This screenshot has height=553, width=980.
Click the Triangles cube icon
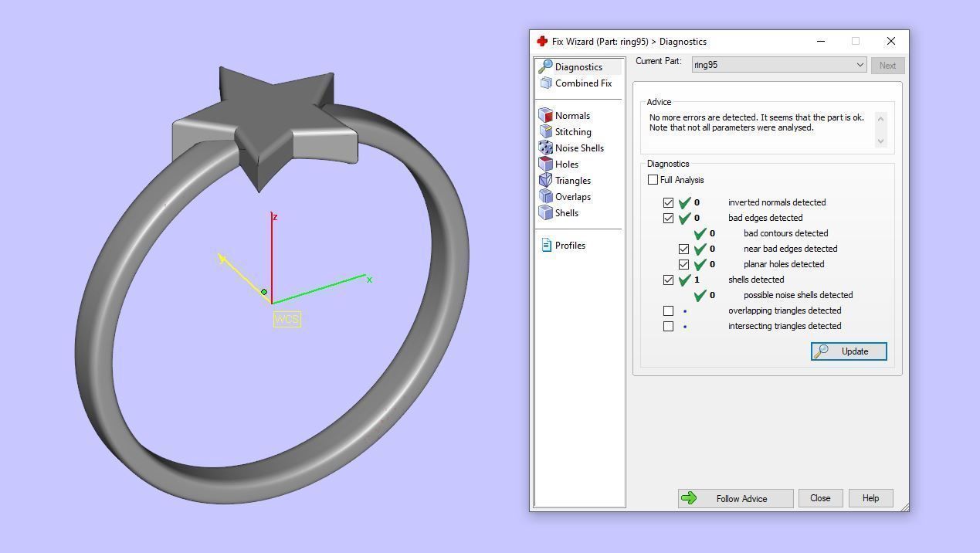546,181
